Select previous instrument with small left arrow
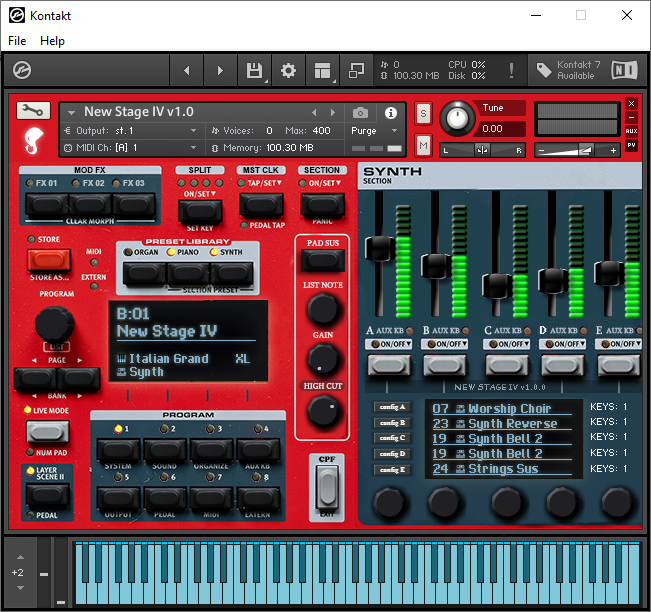651x612 pixels. click(x=314, y=113)
